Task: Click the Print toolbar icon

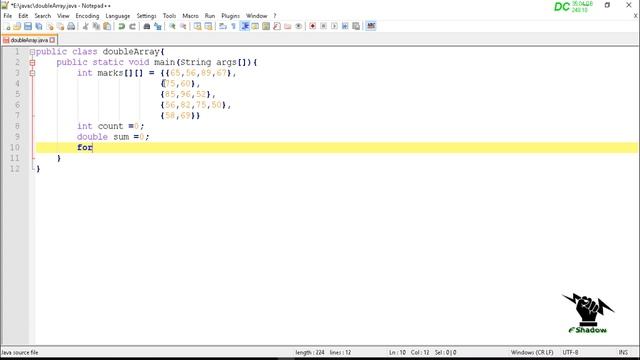Action: tap(71, 26)
